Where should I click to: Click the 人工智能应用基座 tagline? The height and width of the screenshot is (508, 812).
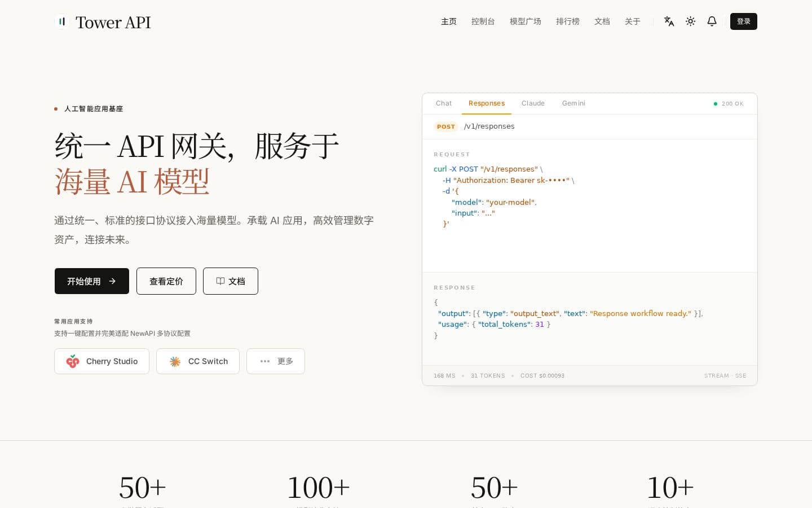(94, 109)
